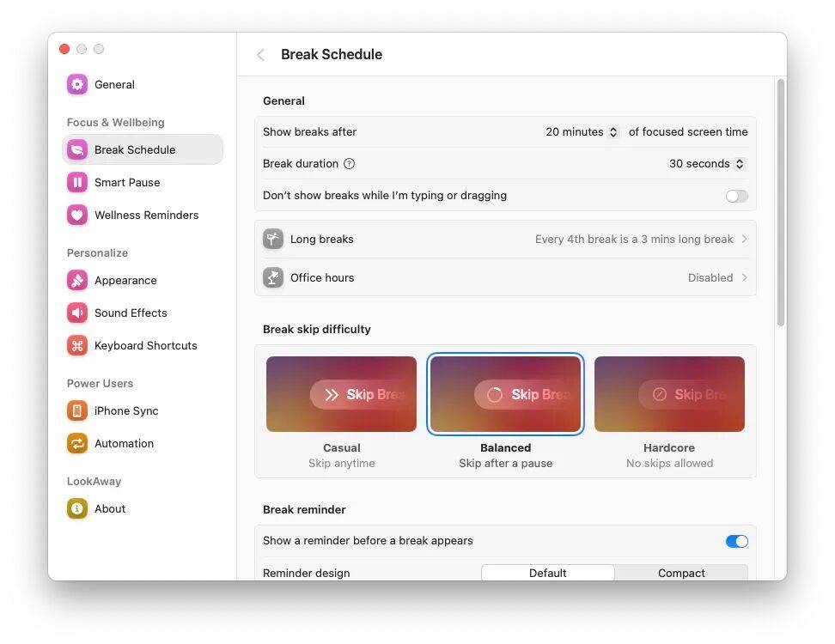This screenshot has height=644, width=835.
Task: Click the Automation arrows icon
Action: click(x=76, y=443)
